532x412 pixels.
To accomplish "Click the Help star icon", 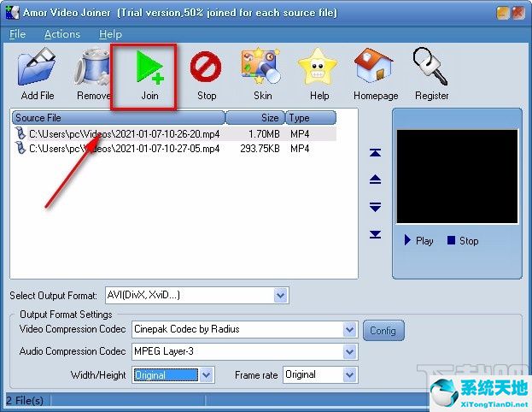I will 319,70.
